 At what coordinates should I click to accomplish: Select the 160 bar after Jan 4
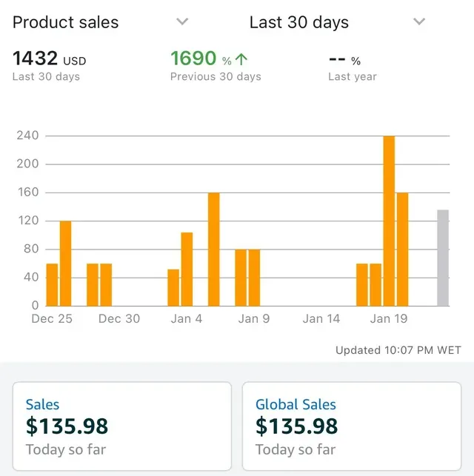click(213, 249)
